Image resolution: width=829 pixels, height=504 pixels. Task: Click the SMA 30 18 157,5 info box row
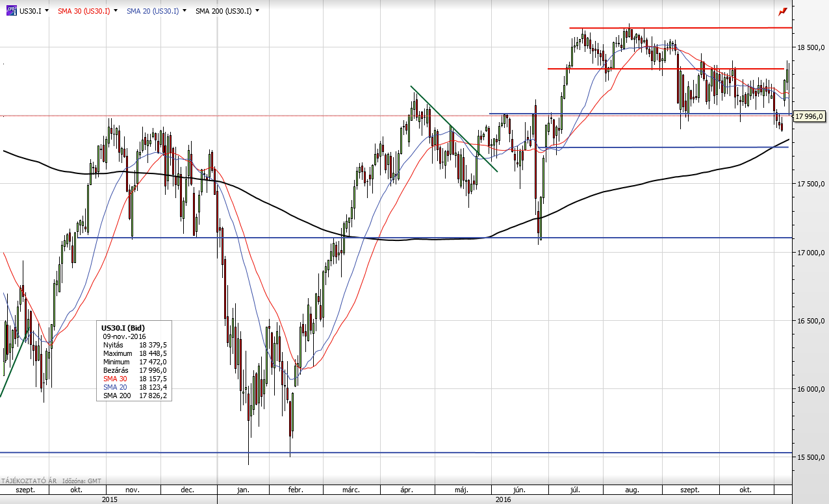[x=134, y=379]
